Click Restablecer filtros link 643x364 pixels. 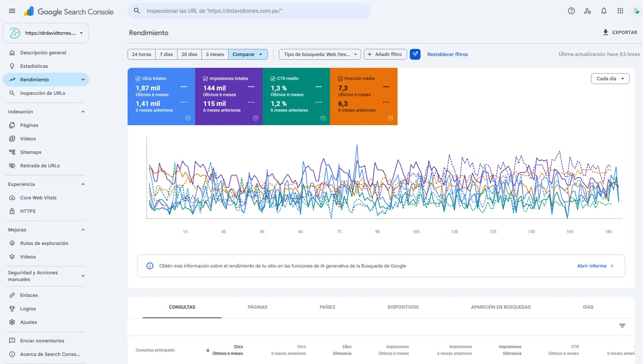(x=447, y=54)
